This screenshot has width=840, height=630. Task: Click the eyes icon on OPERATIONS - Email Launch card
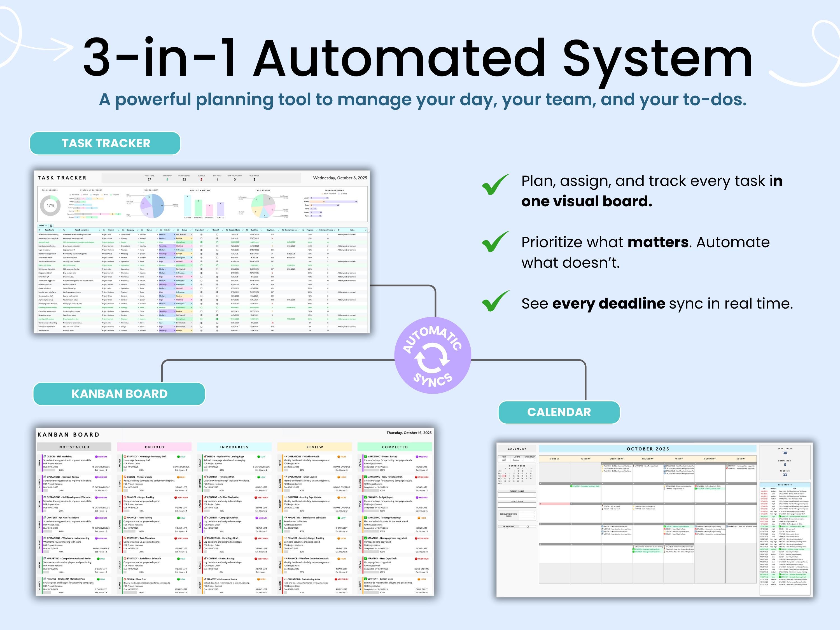point(286,477)
